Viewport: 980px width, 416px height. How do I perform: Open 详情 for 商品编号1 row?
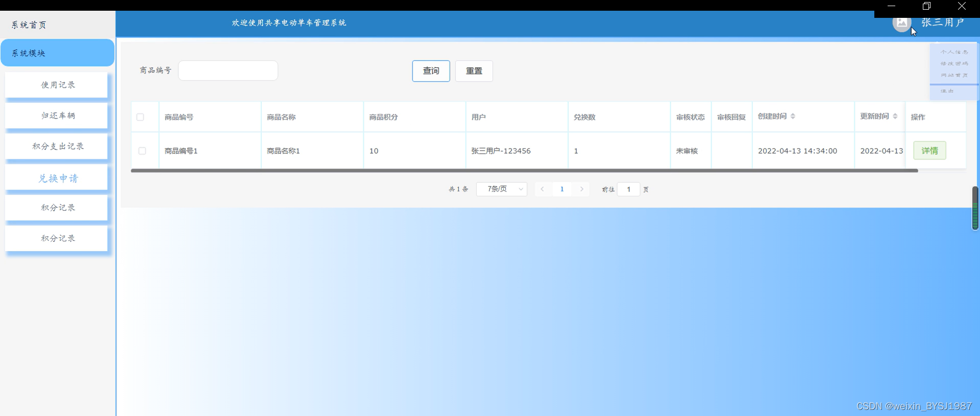click(929, 151)
